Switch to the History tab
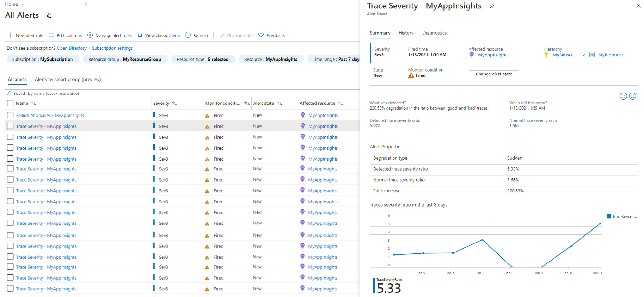 click(406, 33)
